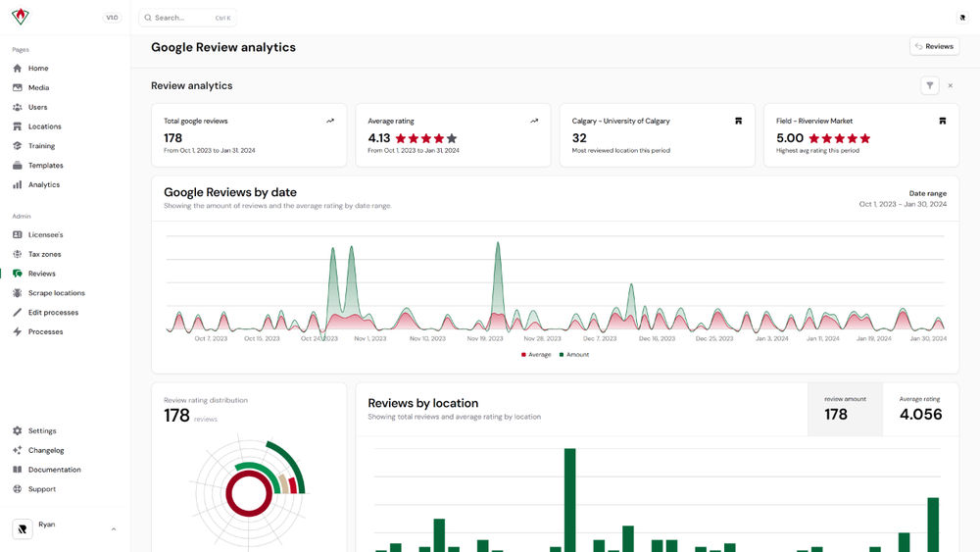
Task: Toggle the Average series in chart legend
Action: 536,355
